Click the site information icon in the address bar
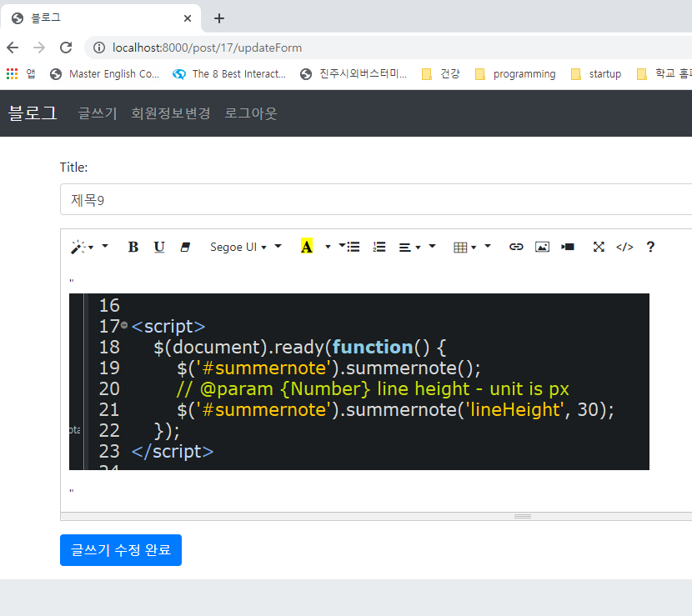The width and height of the screenshot is (692, 616). [99, 48]
